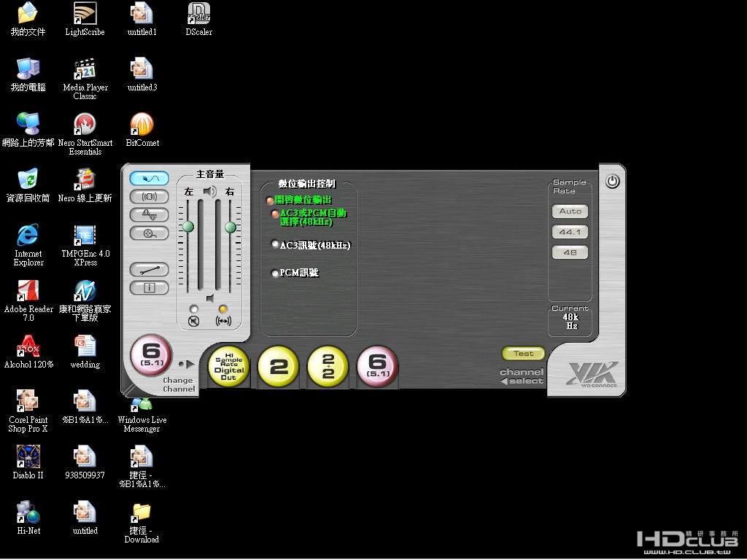
Task: Click the large 6 (5.1) current channel button
Action: tap(152, 356)
